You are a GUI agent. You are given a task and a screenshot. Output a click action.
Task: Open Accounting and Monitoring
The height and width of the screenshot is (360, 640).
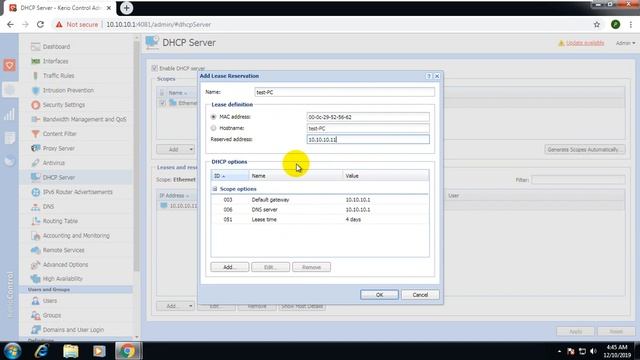point(76,236)
